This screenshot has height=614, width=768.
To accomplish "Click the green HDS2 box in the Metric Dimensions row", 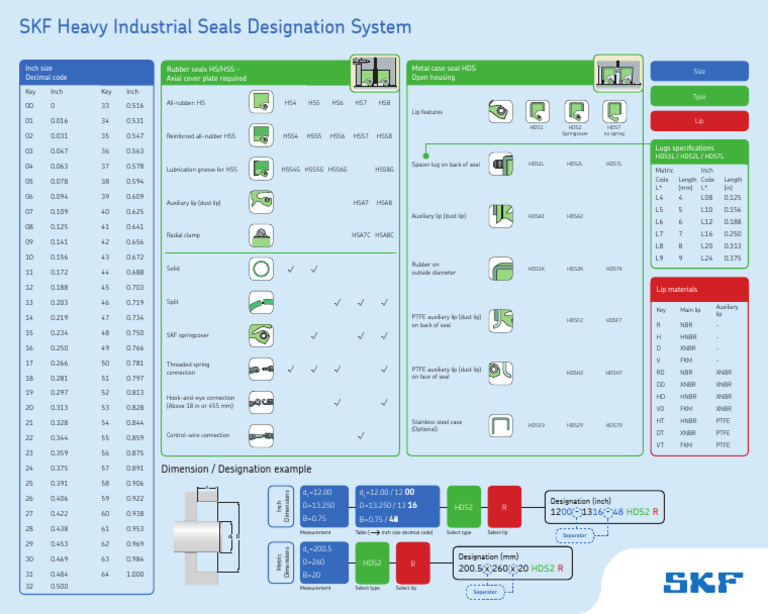I will [372, 563].
